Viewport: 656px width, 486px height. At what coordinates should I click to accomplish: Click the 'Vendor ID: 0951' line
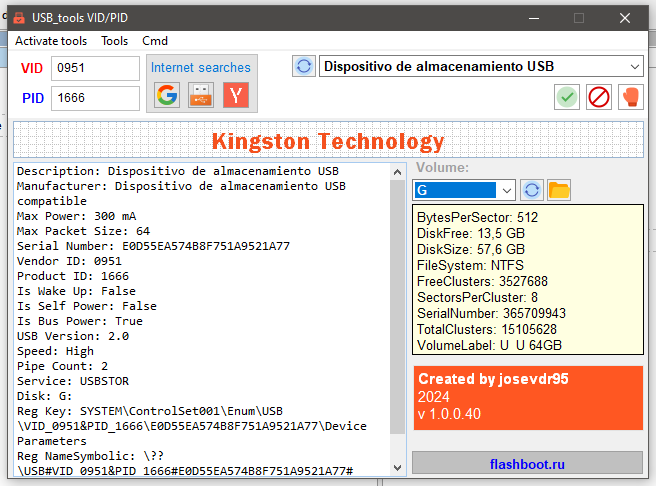point(69,261)
